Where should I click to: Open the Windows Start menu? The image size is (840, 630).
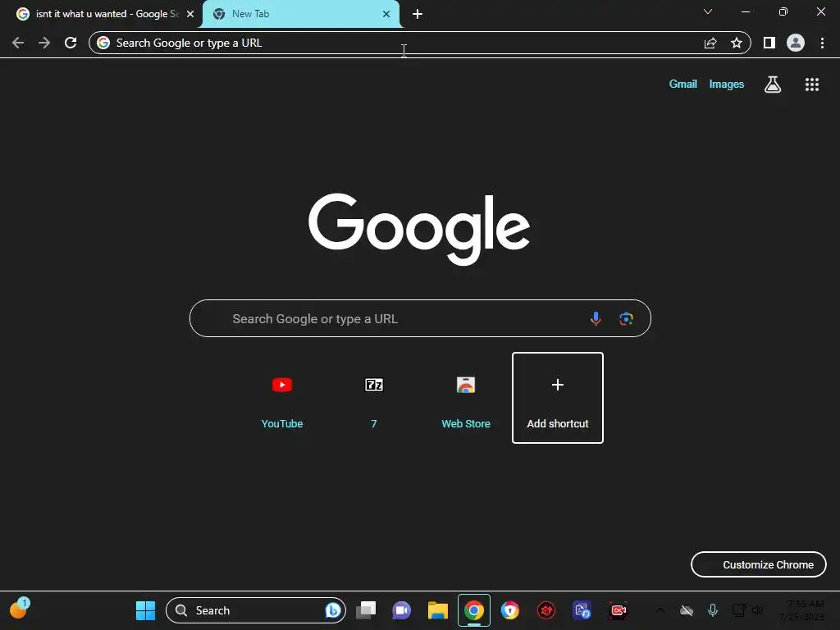click(145, 610)
